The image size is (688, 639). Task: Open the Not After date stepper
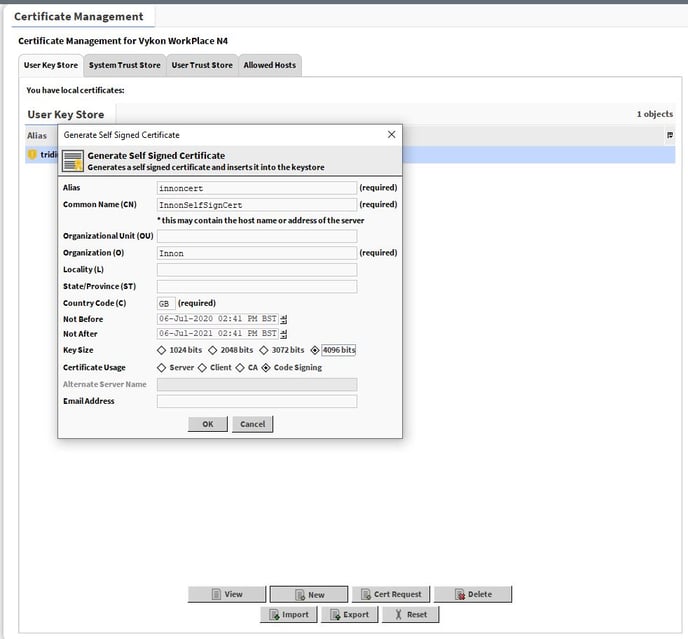click(284, 334)
